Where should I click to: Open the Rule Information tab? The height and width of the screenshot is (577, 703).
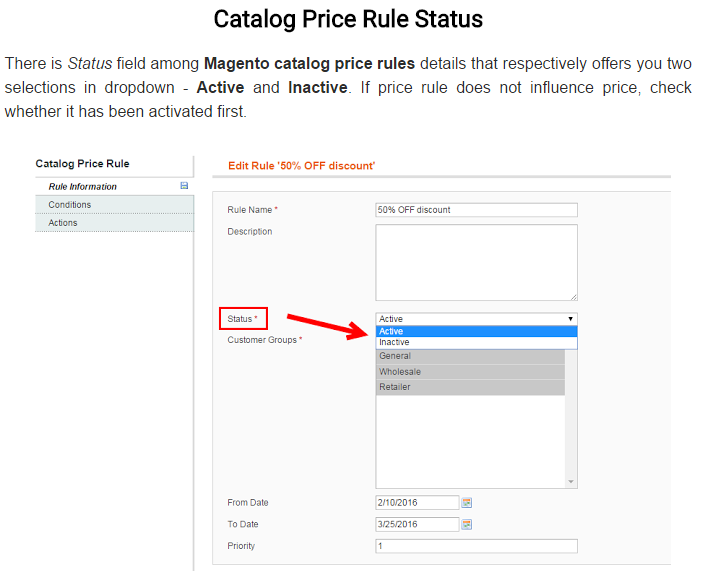coord(83,187)
